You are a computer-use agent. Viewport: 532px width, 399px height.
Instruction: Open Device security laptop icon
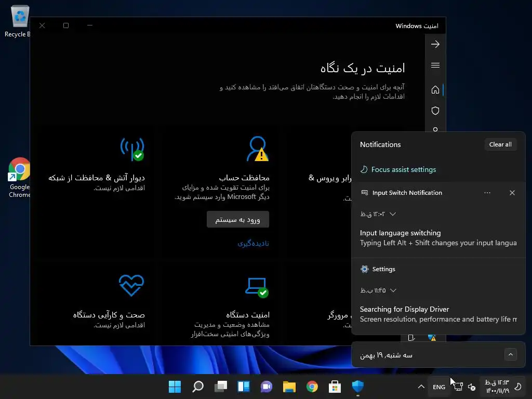(257, 288)
